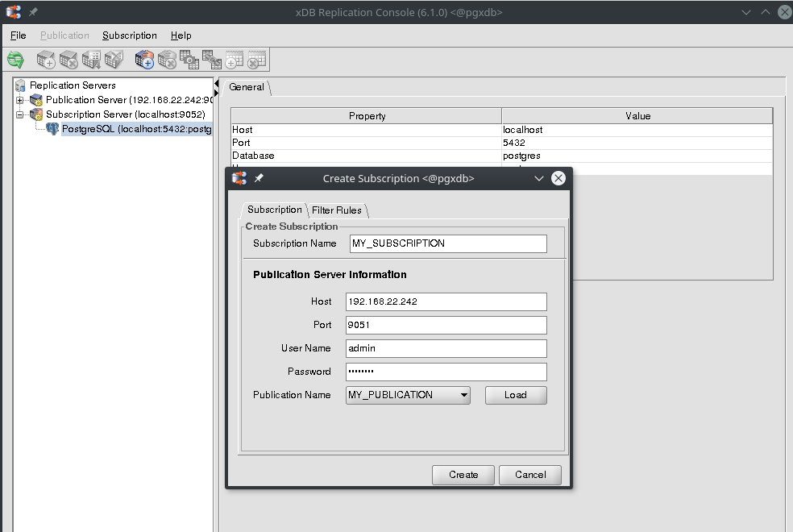The height and width of the screenshot is (532, 793).
Task: Click the pin icon in main title bar
Action: pyautogui.click(x=33, y=11)
